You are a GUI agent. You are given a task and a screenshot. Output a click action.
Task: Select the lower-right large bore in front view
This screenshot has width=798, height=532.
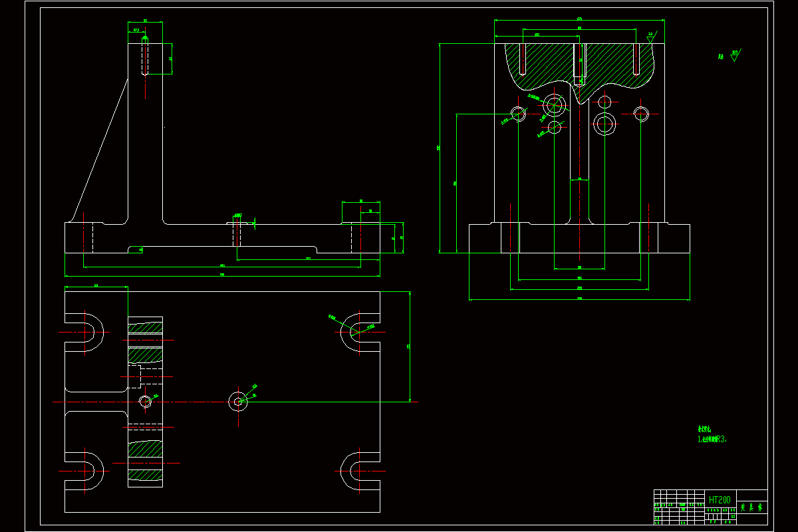605,123
